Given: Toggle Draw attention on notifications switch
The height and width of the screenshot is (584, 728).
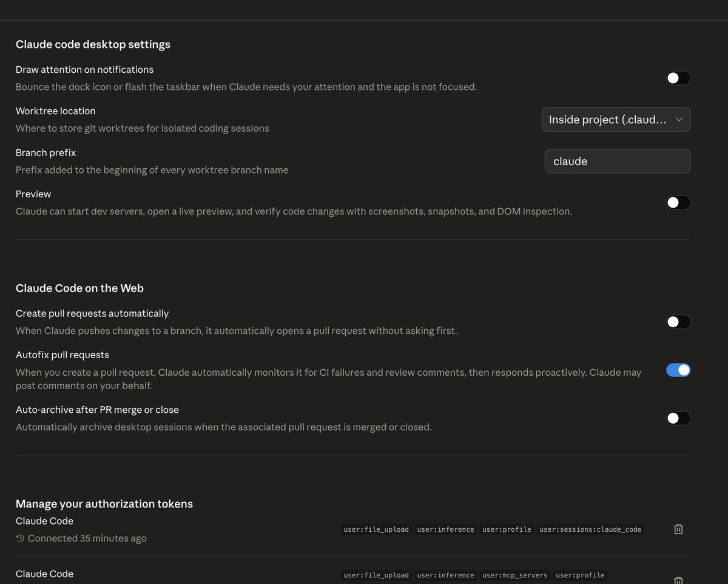Looking at the screenshot, I should click(x=678, y=78).
